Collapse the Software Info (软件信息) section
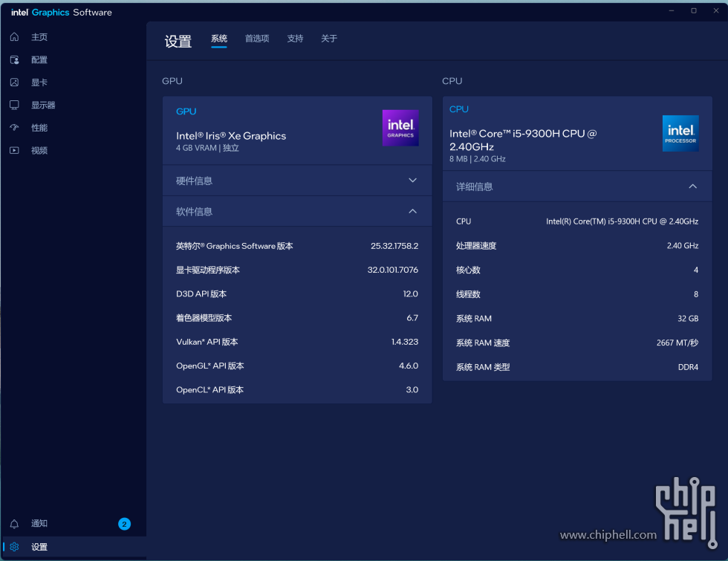The height and width of the screenshot is (561, 728). (413, 212)
